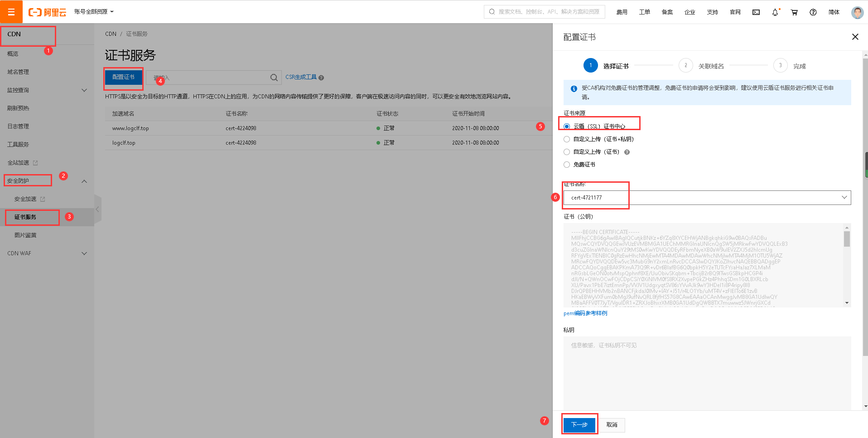
Task: Click the www.logclf.top domain row
Action: (328, 128)
